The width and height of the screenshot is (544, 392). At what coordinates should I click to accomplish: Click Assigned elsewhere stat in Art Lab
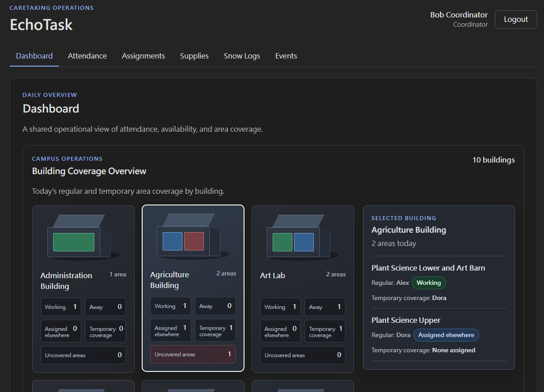(280, 331)
